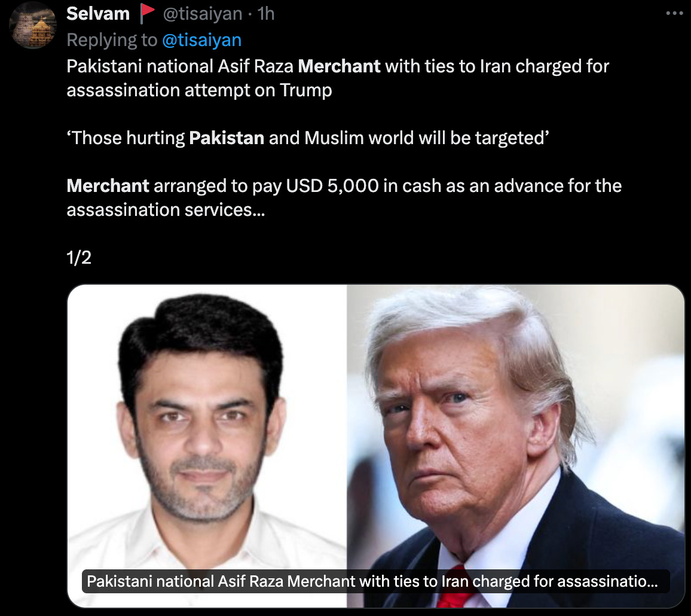
Task: Click the grey @tisaiyan handle in header
Action: (202, 14)
